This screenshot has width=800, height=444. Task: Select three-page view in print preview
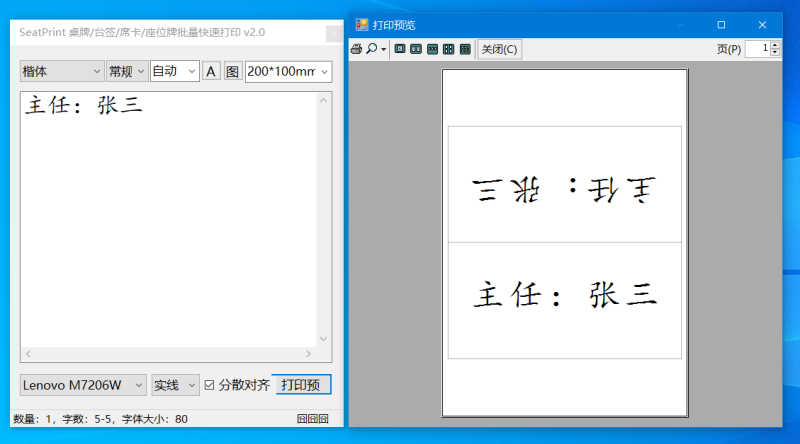pos(433,49)
